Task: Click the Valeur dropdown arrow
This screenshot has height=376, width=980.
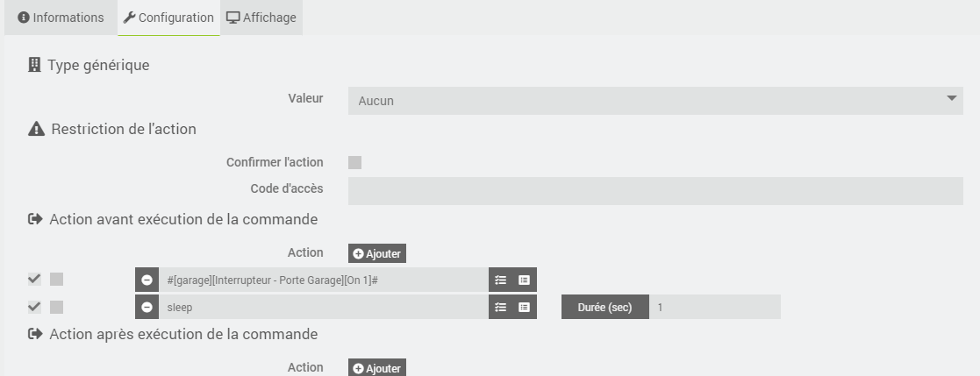Action: [x=952, y=99]
